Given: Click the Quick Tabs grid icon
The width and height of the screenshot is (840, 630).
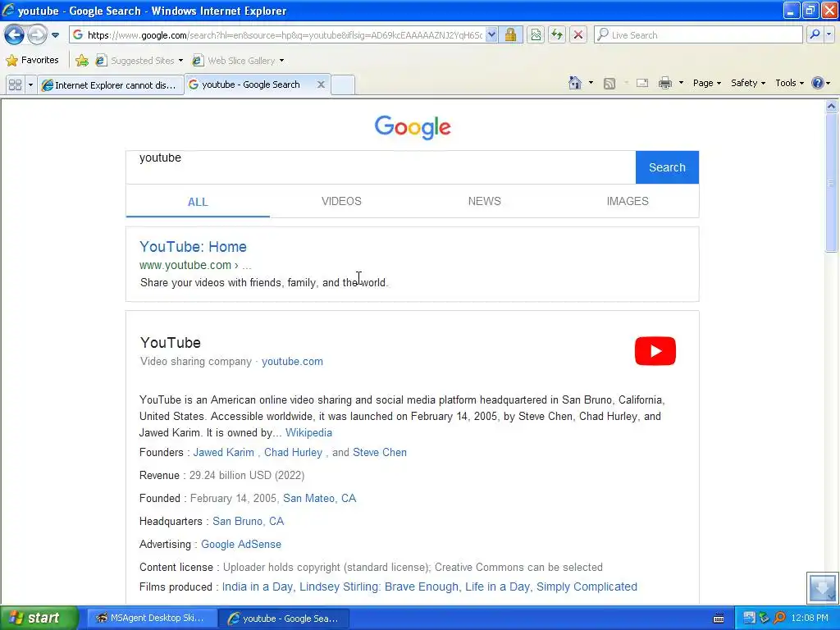Looking at the screenshot, I should click(x=15, y=84).
